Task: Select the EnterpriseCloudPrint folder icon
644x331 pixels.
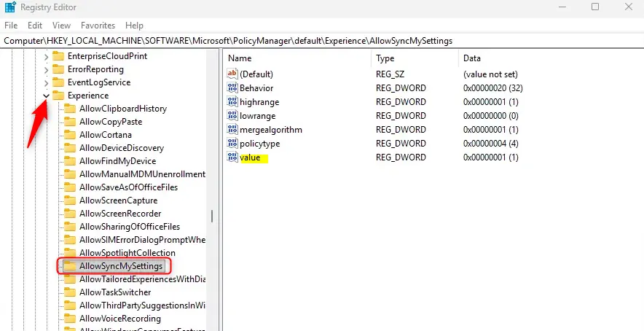Action: (59, 56)
